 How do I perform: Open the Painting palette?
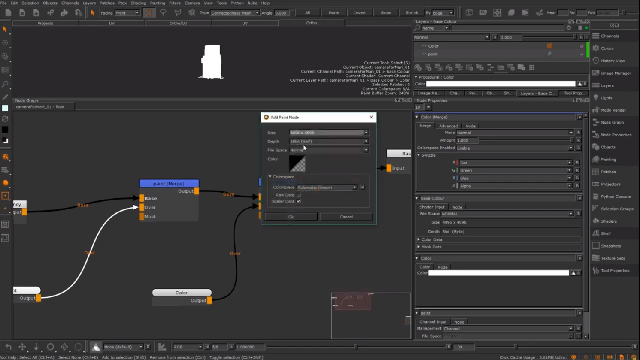click(x=608, y=160)
